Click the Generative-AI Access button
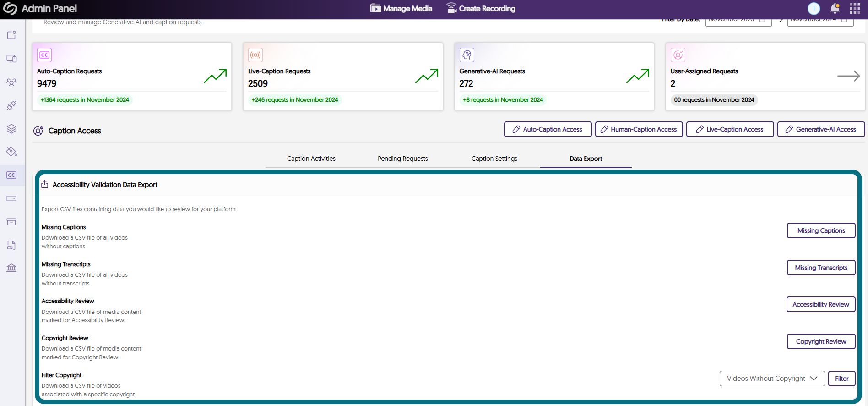This screenshot has width=868, height=406. click(x=821, y=129)
